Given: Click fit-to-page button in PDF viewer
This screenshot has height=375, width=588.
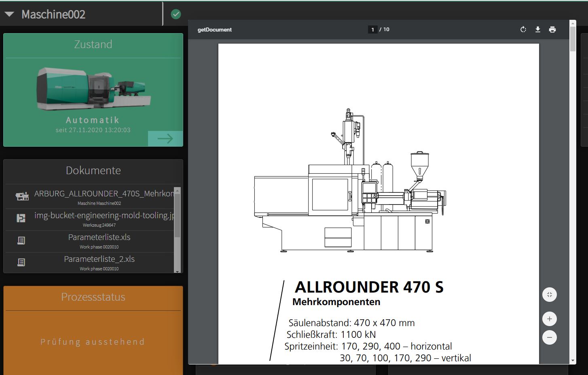Looking at the screenshot, I should tap(550, 295).
